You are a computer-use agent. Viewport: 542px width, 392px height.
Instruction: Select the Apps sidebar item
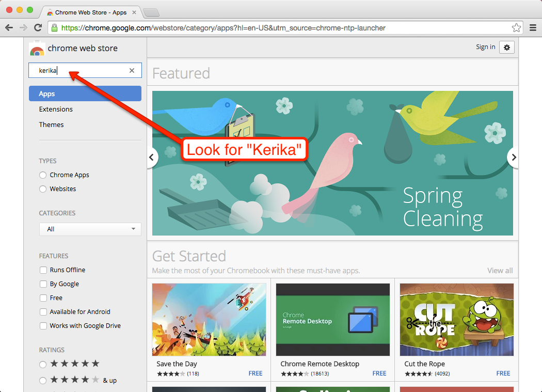point(85,94)
